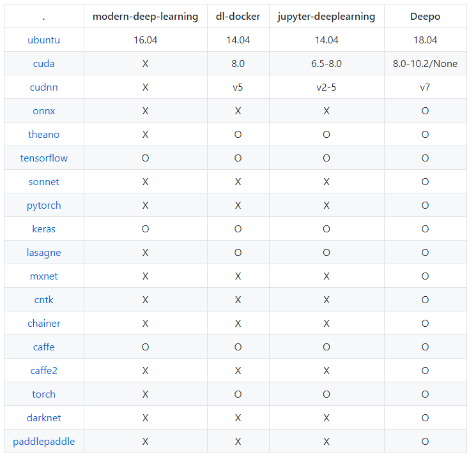Open the theano link
Image resolution: width=476 pixels, height=457 pixels.
tap(43, 134)
